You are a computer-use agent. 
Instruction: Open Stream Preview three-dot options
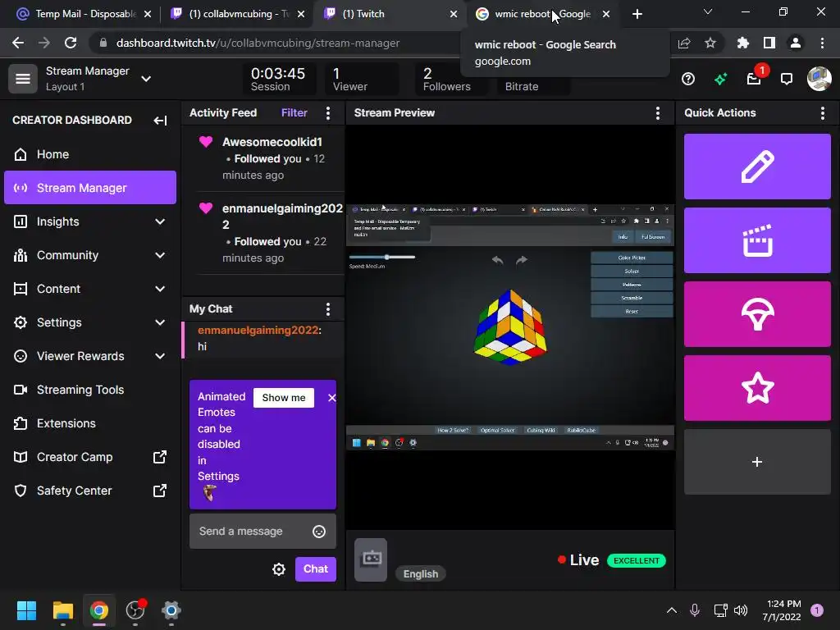click(x=657, y=113)
